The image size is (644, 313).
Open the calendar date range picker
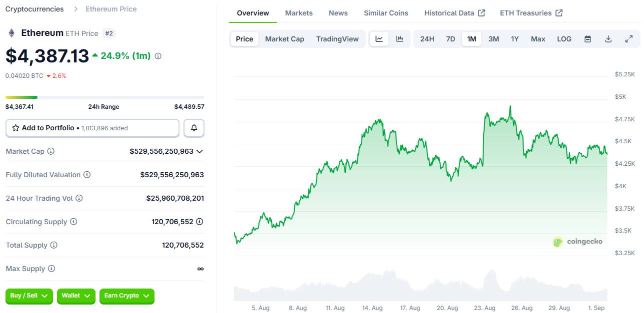tap(588, 39)
